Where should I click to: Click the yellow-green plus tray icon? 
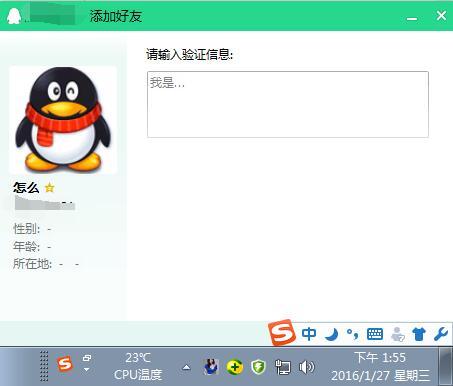pos(235,367)
